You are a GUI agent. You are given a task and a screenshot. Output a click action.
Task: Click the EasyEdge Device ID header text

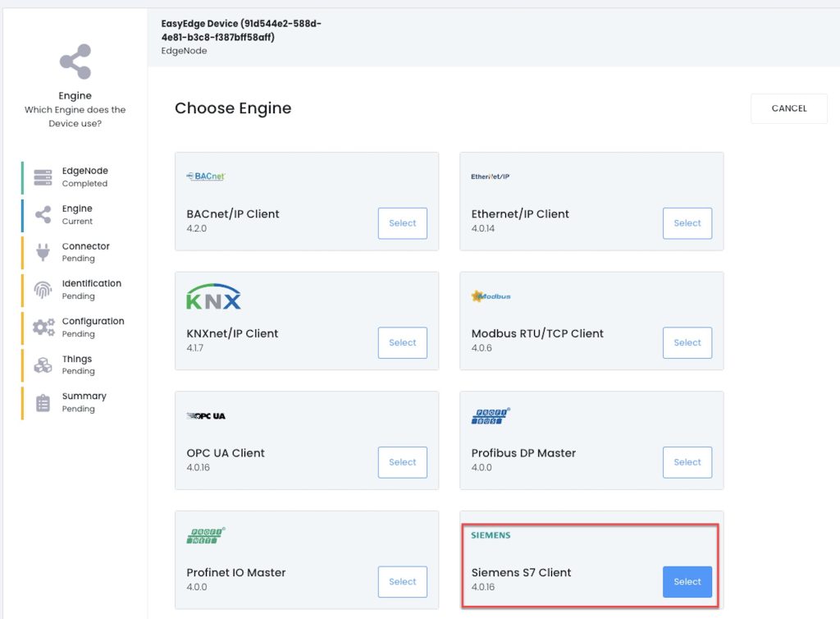241,30
